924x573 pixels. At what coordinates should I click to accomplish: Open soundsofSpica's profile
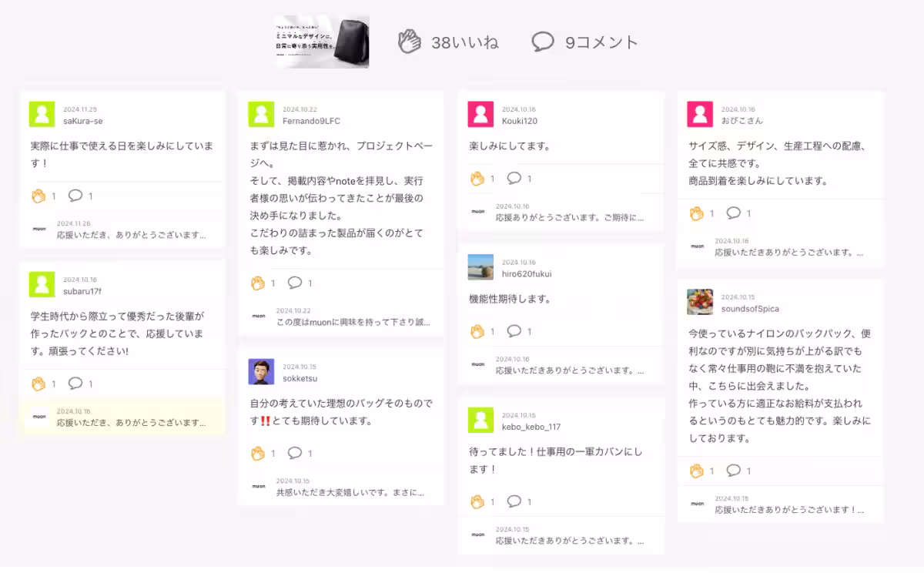749,307
